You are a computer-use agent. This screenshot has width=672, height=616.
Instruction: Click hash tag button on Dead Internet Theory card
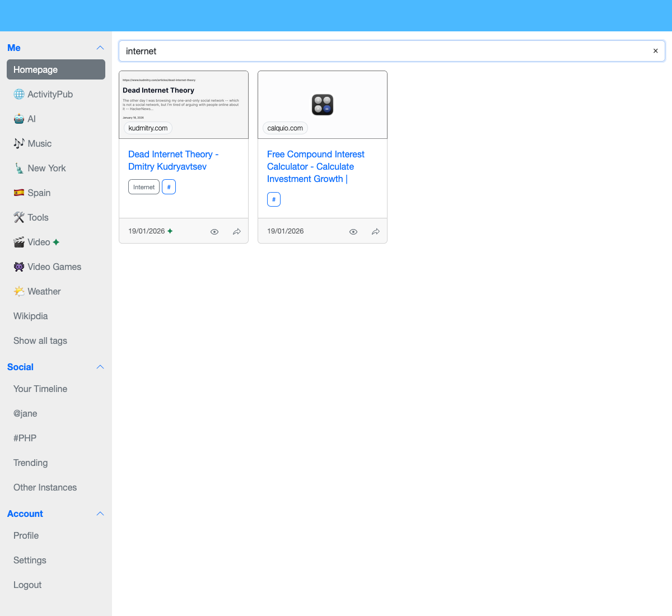tap(169, 187)
